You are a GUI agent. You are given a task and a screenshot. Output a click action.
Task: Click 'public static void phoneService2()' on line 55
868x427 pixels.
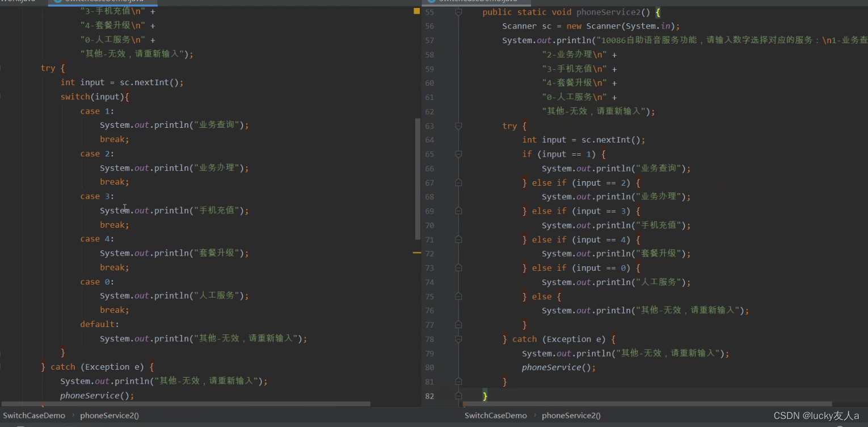point(566,12)
